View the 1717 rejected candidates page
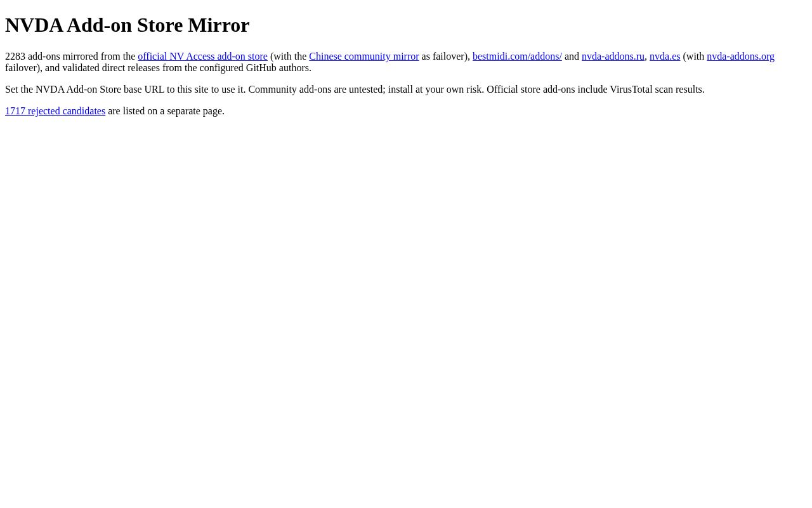 coord(55,111)
